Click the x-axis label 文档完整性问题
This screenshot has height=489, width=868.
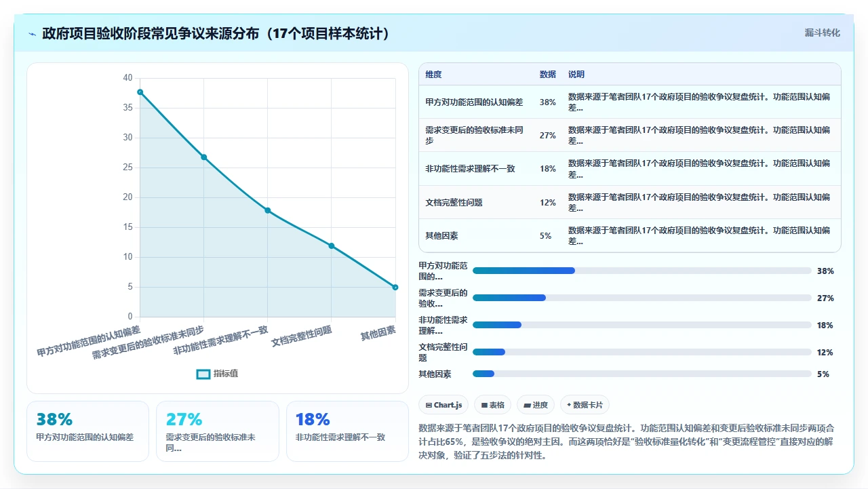coord(302,336)
